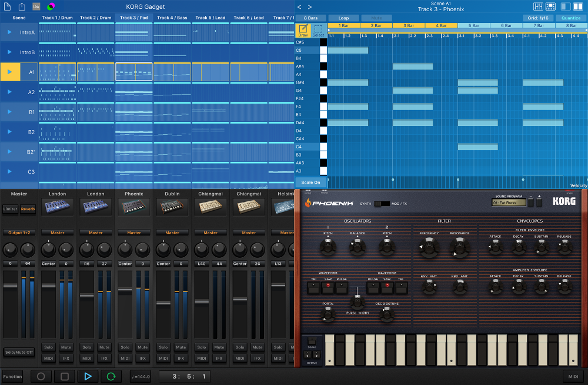Shift the Phoenix keyboard octave down
588x385 pixels.
308,355
